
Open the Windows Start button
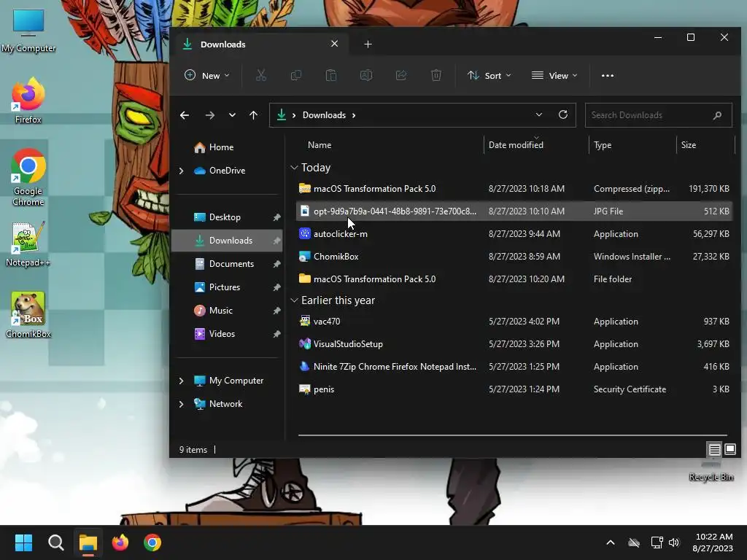click(23, 542)
